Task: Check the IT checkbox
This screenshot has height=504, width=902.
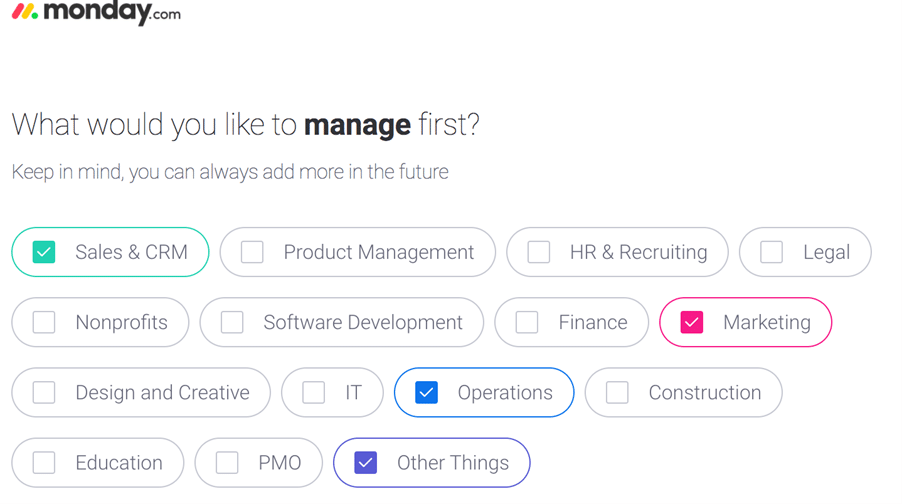Action: pyautogui.click(x=314, y=392)
